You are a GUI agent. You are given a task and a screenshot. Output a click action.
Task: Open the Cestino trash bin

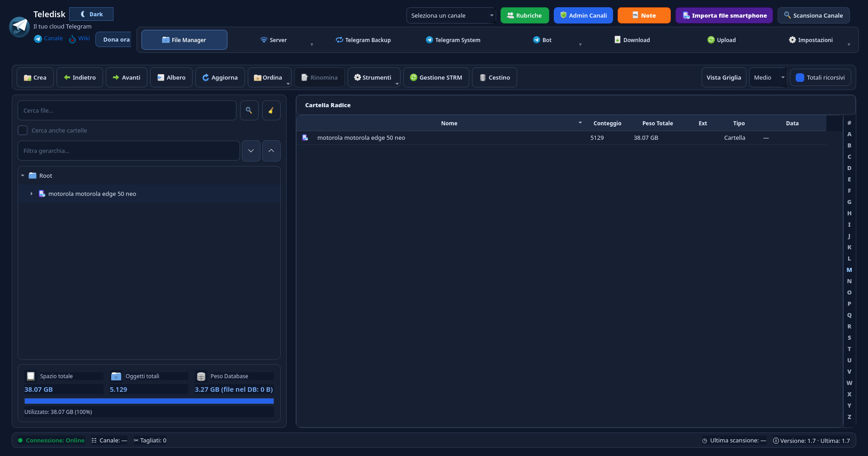495,77
